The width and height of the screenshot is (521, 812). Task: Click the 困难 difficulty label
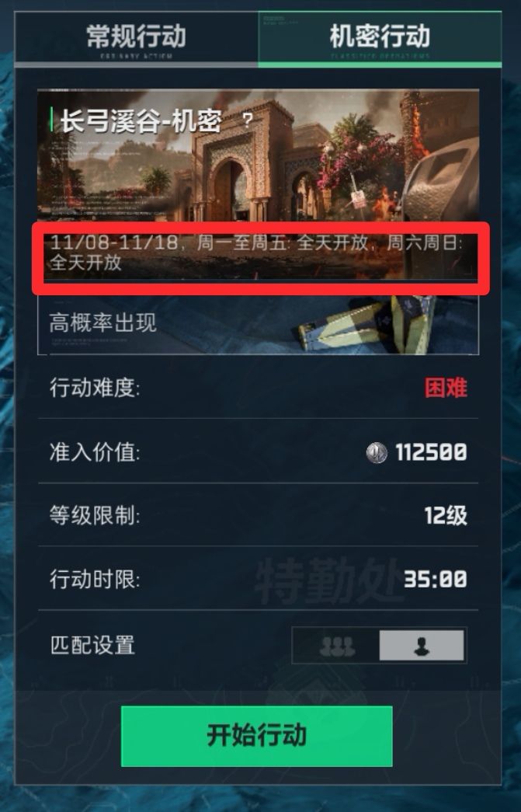(446, 388)
